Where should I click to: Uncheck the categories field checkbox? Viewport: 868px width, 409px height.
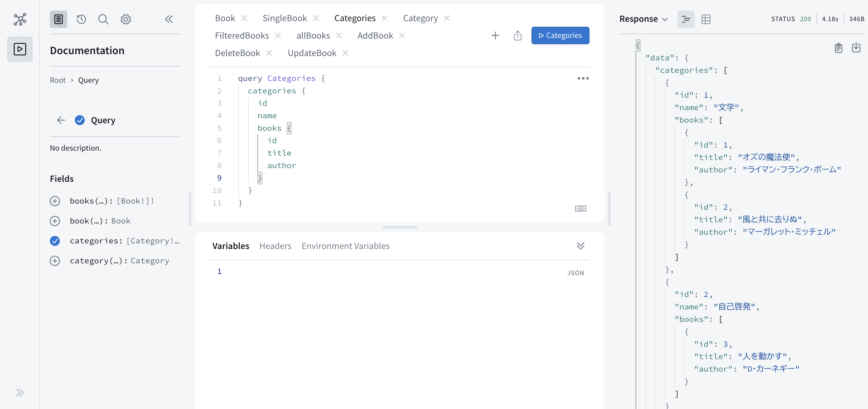[x=55, y=241]
